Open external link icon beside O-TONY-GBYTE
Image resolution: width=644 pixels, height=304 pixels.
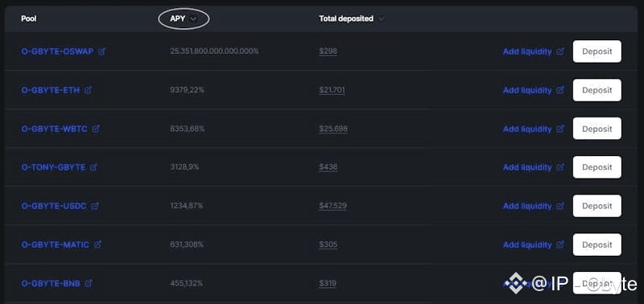click(93, 167)
